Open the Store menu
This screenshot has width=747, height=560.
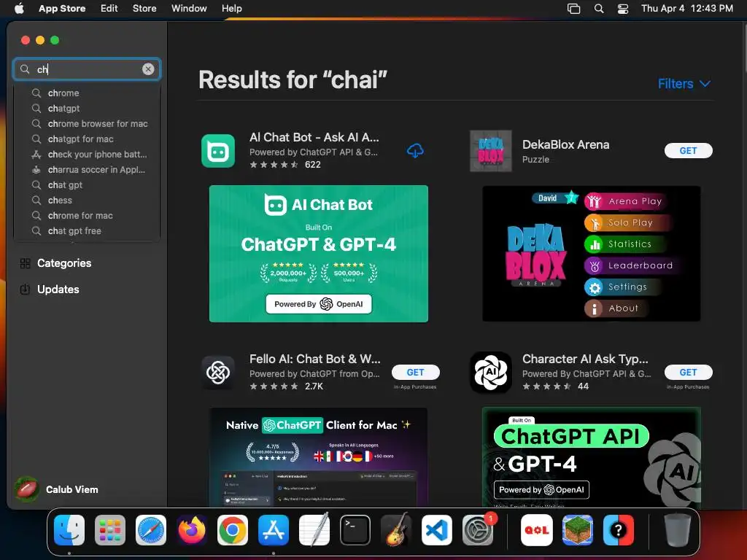pyautogui.click(x=144, y=8)
